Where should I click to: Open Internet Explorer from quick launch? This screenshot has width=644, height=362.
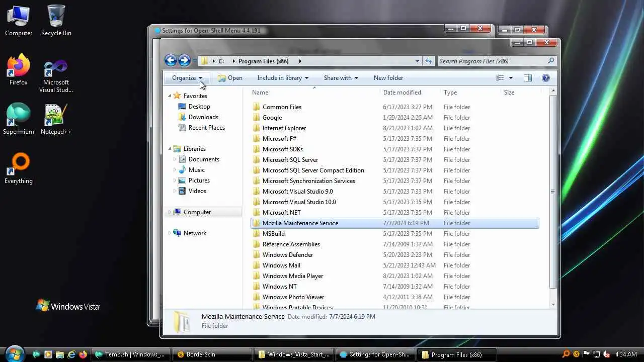coord(71,354)
